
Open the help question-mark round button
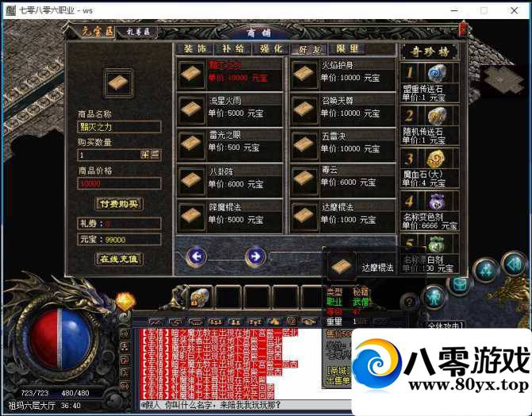(x=410, y=302)
